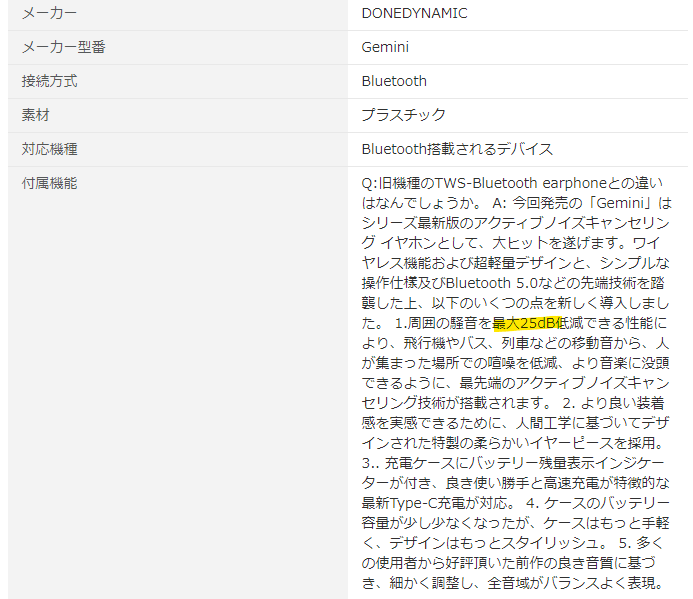Screen dimensions: 693x599
Task: Click the 接続方式 row label
Action: [50, 81]
